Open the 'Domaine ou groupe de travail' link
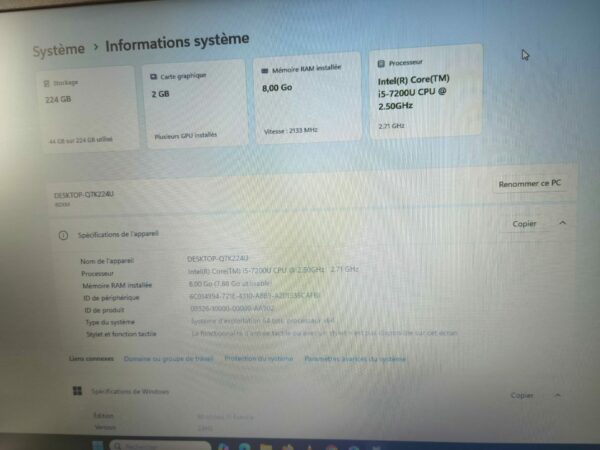The height and width of the screenshot is (450, 600). (169, 359)
